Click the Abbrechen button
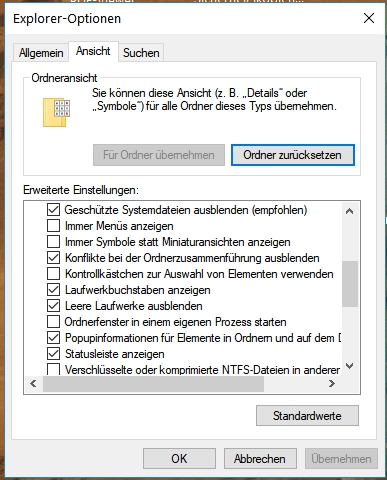387x480 pixels. (260, 459)
